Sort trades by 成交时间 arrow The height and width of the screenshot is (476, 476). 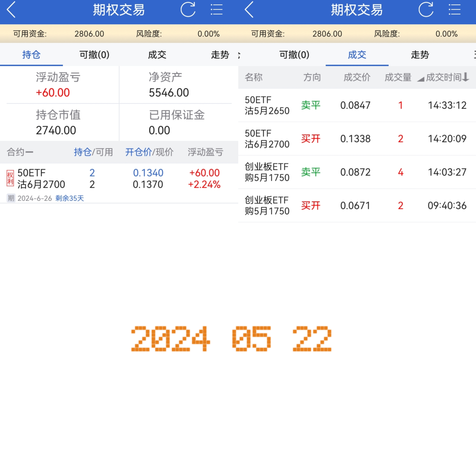point(465,77)
